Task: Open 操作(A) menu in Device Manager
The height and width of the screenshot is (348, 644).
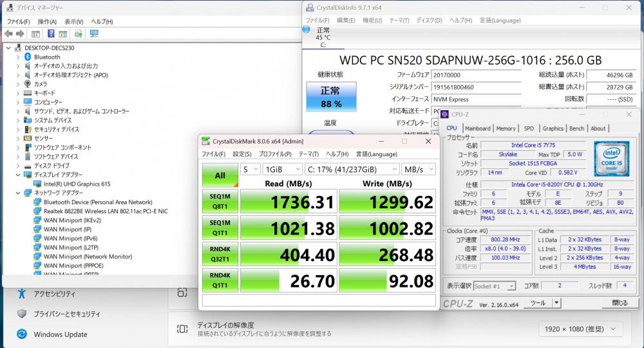Action: [x=47, y=22]
